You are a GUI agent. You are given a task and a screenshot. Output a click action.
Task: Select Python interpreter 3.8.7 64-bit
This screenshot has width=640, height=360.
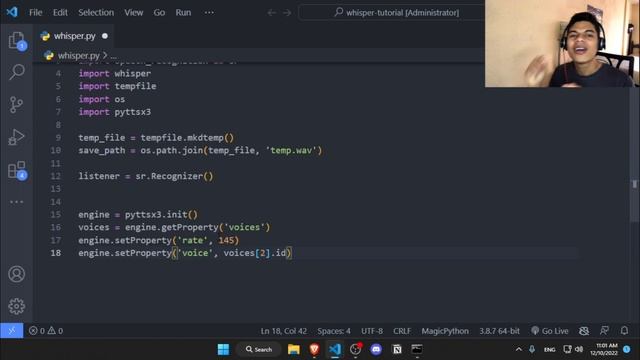499,331
